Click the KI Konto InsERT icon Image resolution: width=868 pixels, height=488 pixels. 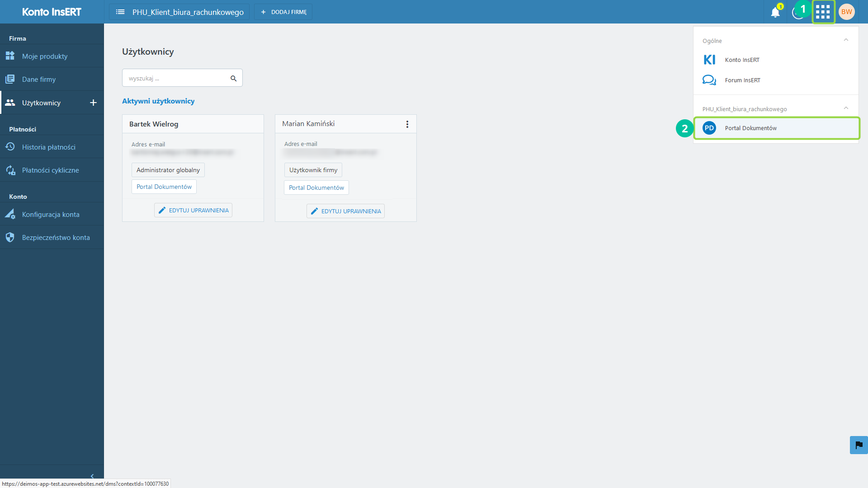click(x=709, y=60)
